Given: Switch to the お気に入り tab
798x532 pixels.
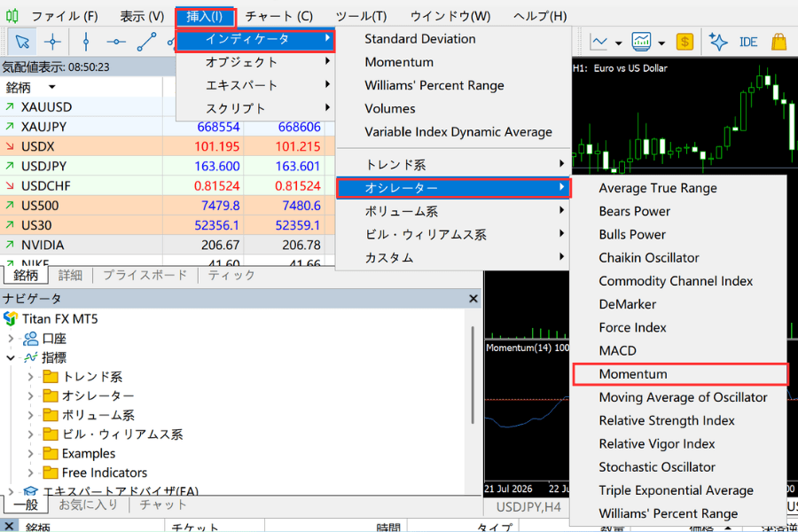Looking at the screenshot, I should (88, 505).
